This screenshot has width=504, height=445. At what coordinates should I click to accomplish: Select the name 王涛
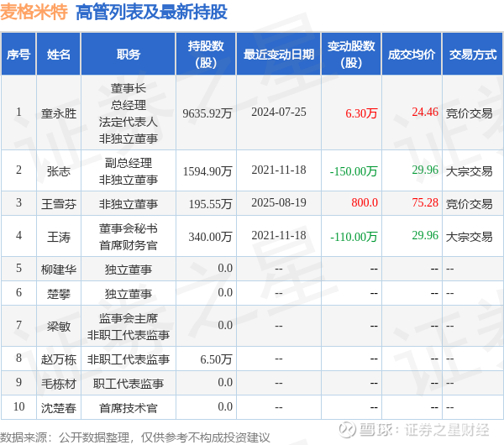coord(59,237)
